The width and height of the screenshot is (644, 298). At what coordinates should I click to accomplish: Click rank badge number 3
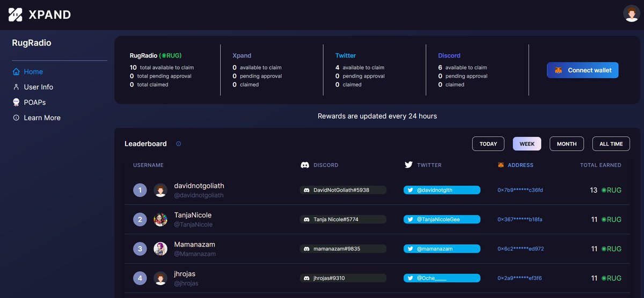coord(140,249)
